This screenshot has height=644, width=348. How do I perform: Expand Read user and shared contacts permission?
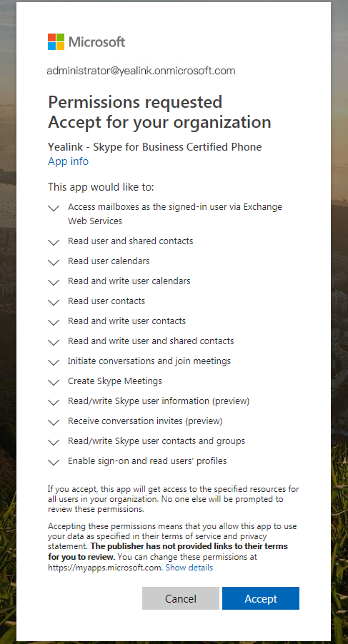pyautogui.click(x=54, y=242)
